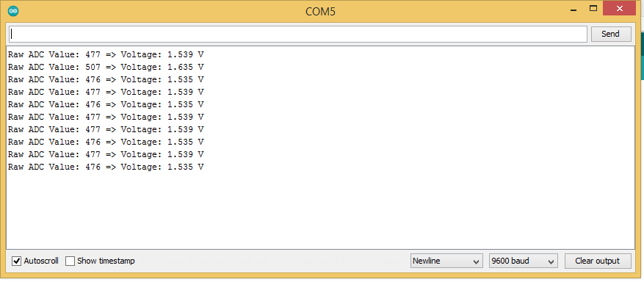Click the arrow on the baud rate combo box

(551, 261)
